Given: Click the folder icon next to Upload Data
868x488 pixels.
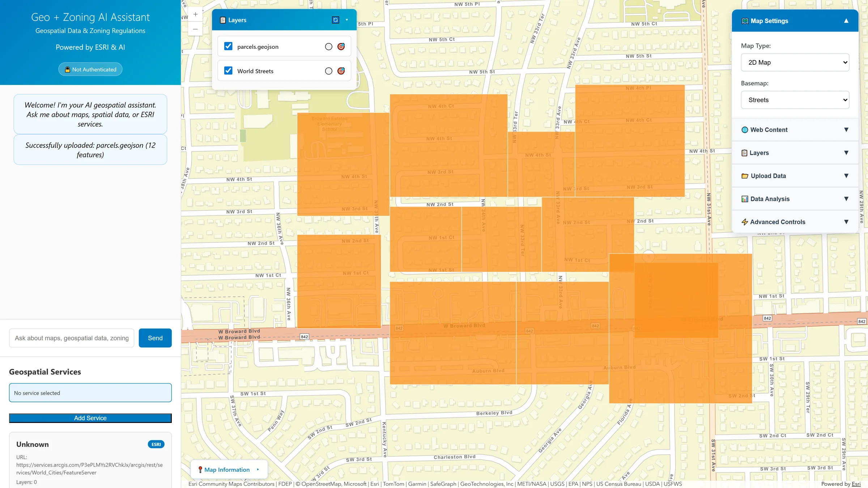Looking at the screenshot, I should pos(745,176).
